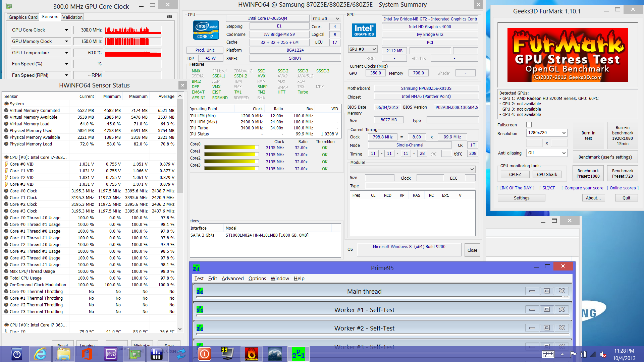This screenshot has height=362, width=644.
Task: Click the red power button taskbar icon
Action: pos(204,354)
